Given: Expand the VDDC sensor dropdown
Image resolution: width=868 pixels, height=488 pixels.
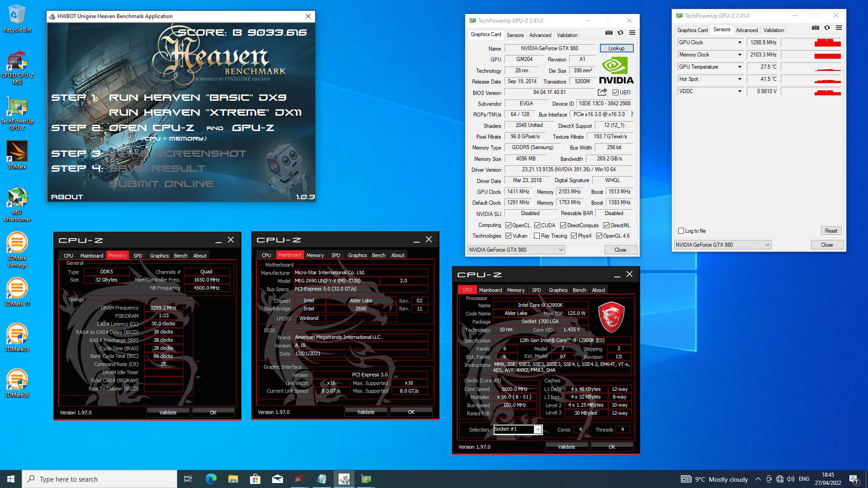Looking at the screenshot, I should pos(740,91).
